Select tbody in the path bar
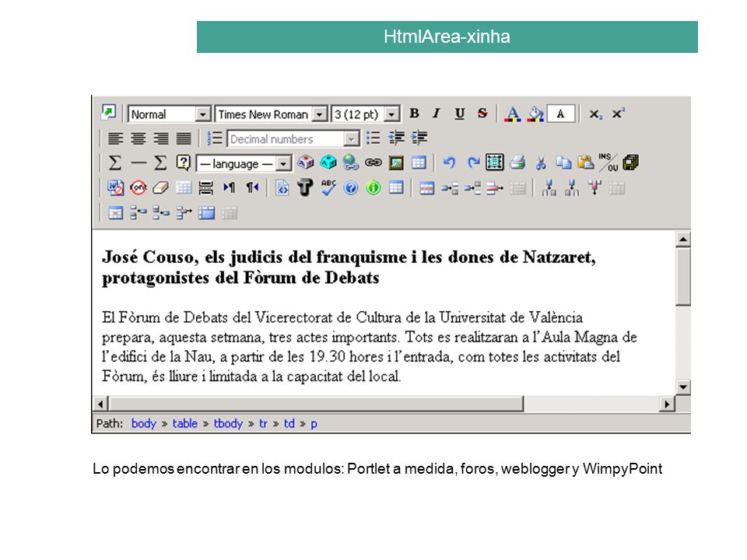Screen dimensions: 747x560 (x=228, y=423)
